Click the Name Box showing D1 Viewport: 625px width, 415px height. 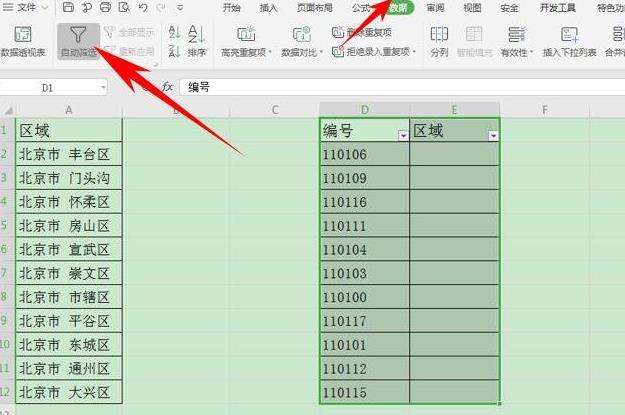(47, 88)
